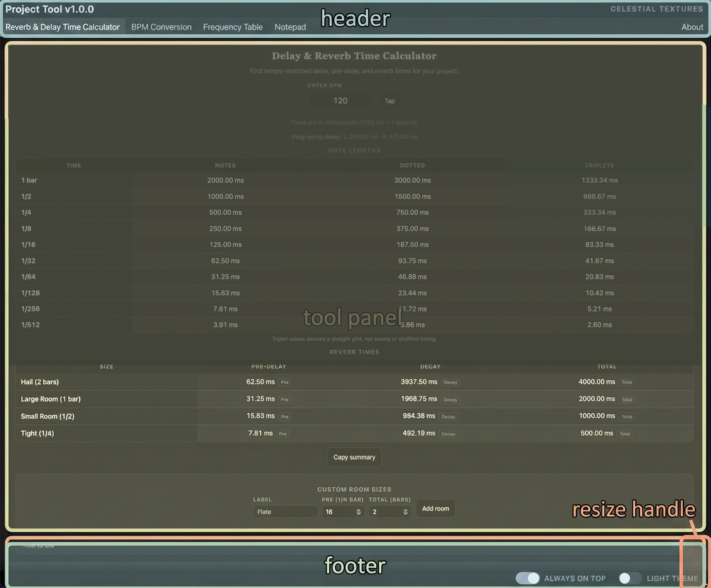Click the 2.60 ms triplet cell
The width and height of the screenshot is (711, 588).
600,325
